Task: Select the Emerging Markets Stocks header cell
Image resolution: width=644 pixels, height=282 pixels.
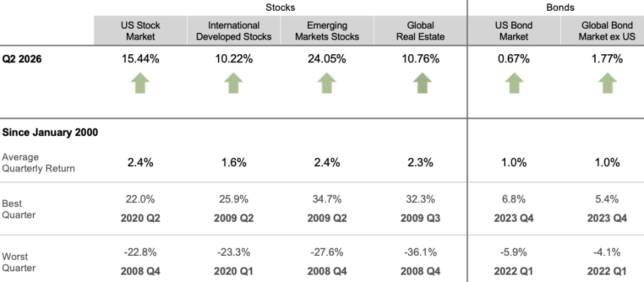Action: click(x=327, y=31)
